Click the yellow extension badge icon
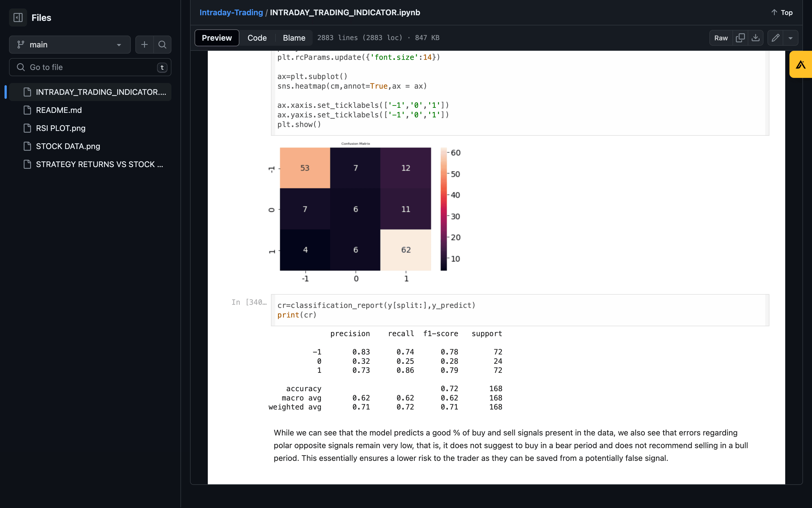This screenshot has height=508, width=812. (801, 65)
